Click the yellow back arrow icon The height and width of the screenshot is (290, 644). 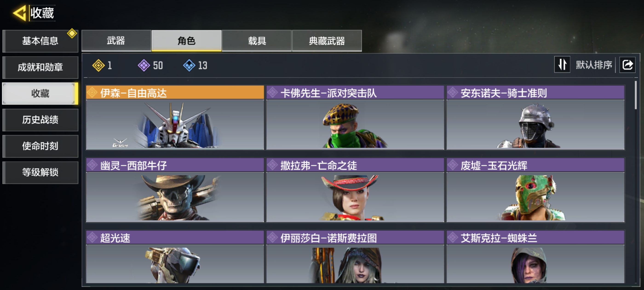pos(20,13)
